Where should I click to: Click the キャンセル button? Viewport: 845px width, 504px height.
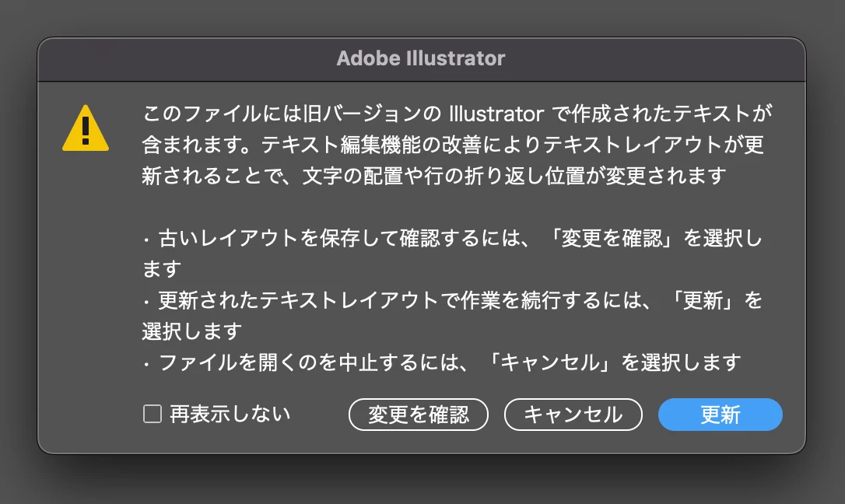[573, 415]
